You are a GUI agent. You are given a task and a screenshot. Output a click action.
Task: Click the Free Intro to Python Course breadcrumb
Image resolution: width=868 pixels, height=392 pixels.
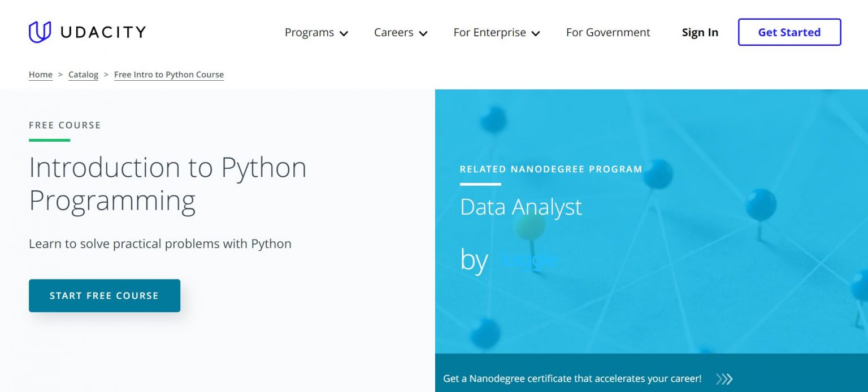point(168,75)
